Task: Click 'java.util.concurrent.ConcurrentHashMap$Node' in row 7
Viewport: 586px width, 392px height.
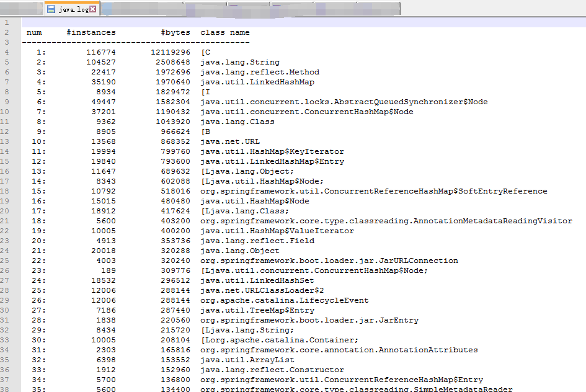Action: pyautogui.click(x=307, y=112)
